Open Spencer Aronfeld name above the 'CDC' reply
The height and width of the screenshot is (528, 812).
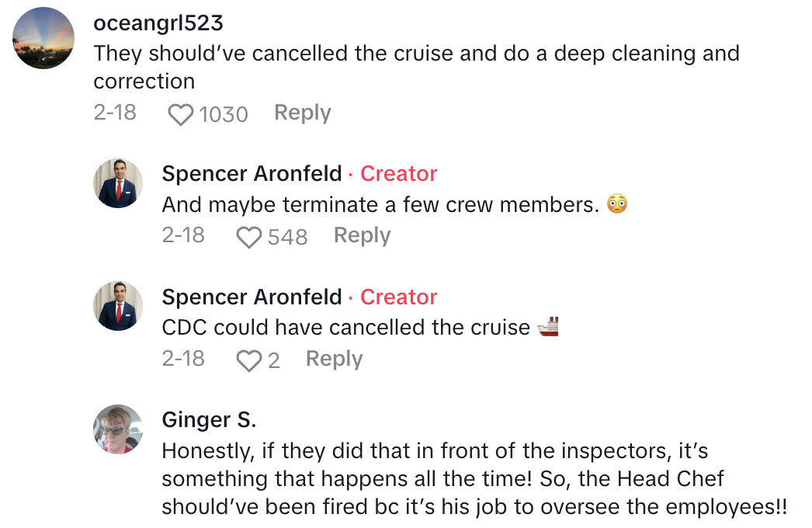(252, 297)
